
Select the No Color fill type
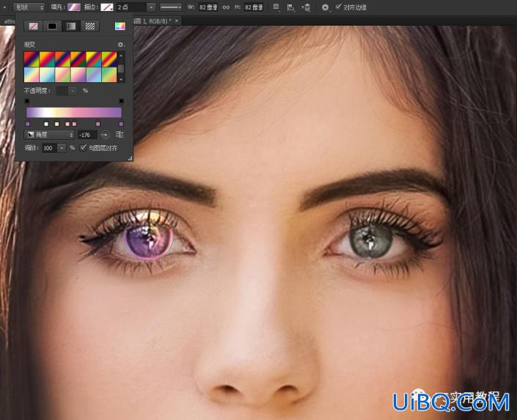pyautogui.click(x=33, y=26)
